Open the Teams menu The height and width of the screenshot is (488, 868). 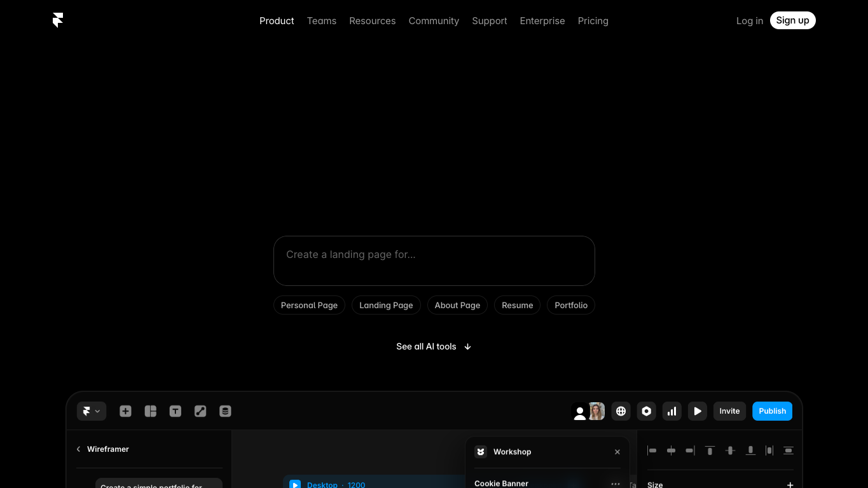pyautogui.click(x=322, y=21)
